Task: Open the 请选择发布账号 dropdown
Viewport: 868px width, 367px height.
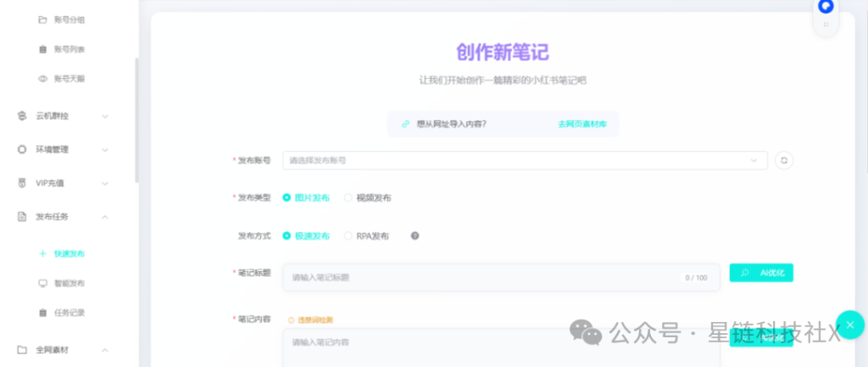Action: pyautogui.click(x=525, y=160)
